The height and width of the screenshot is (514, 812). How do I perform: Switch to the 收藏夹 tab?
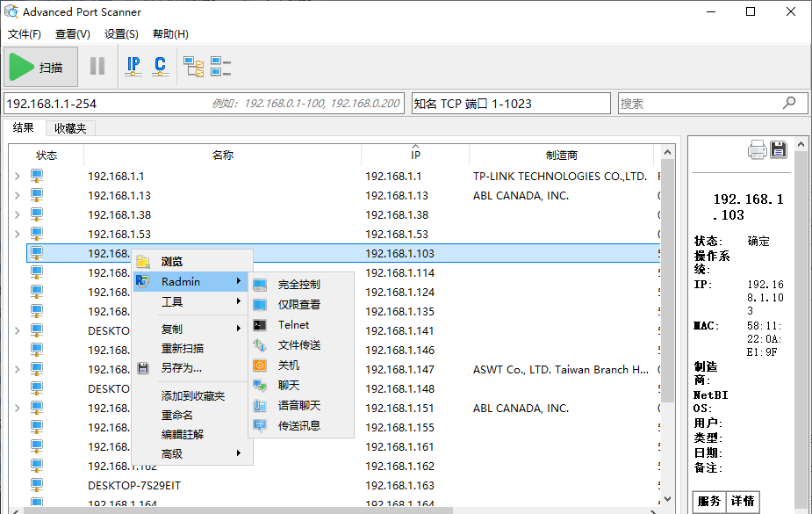pyautogui.click(x=70, y=128)
